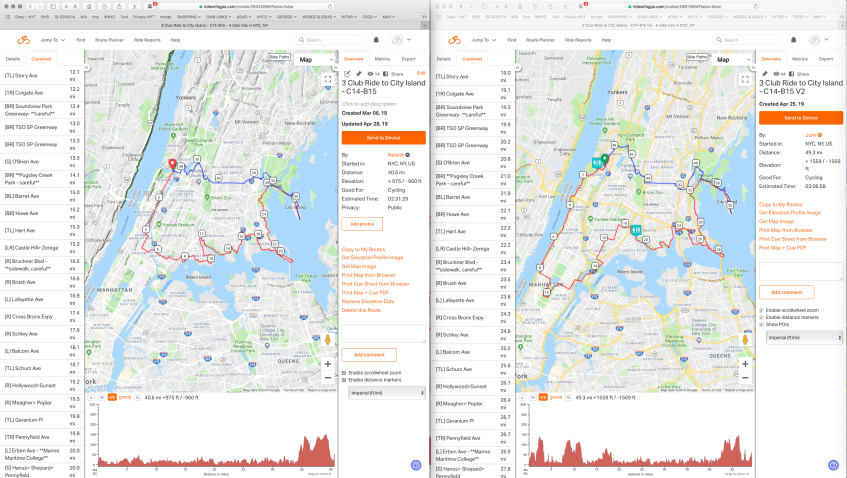Click the edit pencil icon above left route title
847x478 pixels.
point(347,73)
